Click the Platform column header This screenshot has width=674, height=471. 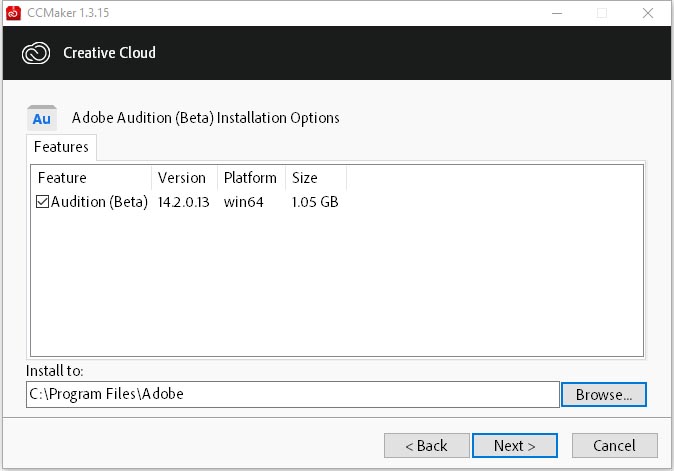point(251,178)
